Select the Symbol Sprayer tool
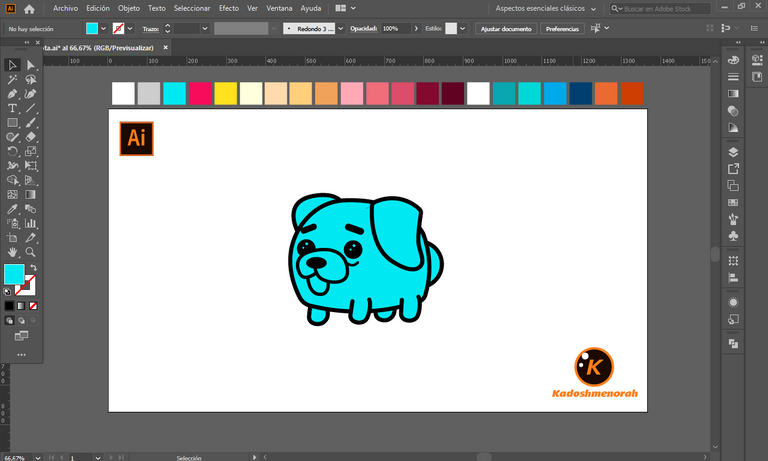Image resolution: width=768 pixels, height=461 pixels. tap(12, 223)
